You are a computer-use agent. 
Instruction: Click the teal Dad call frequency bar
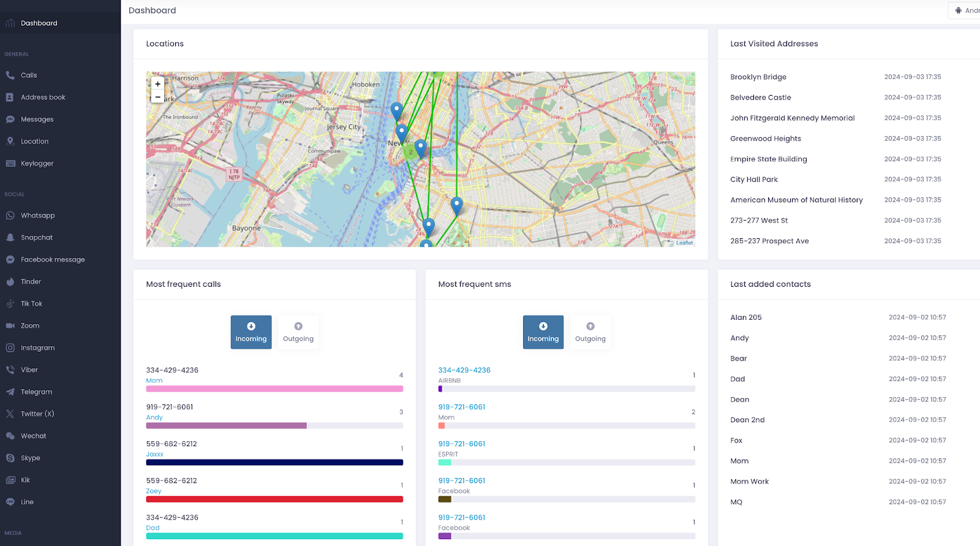(274, 536)
